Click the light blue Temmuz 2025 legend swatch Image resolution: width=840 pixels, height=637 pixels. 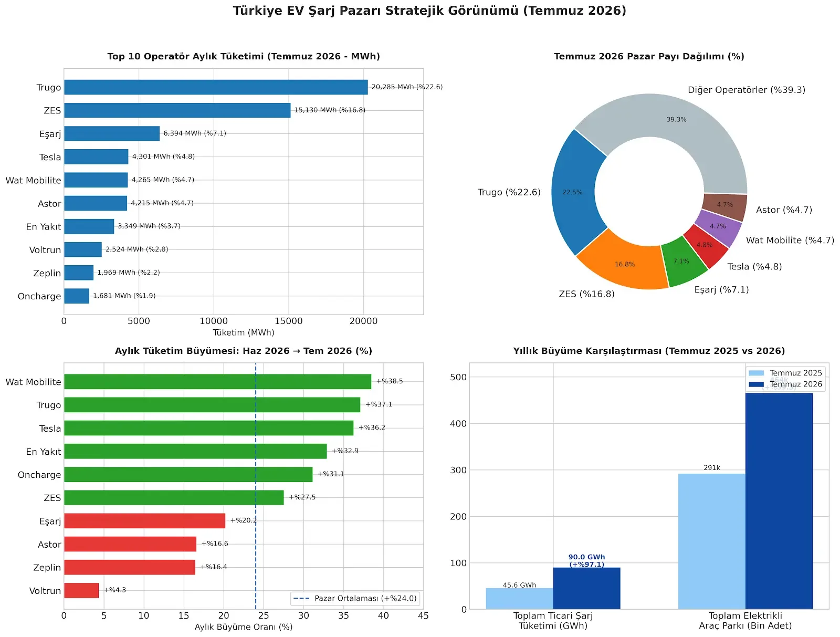pos(756,373)
